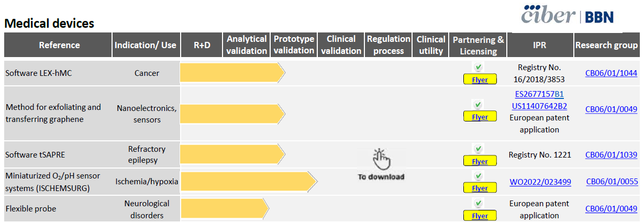The width and height of the screenshot is (644, 223).
Task: Open patent link ES2677157B1
Action: pyautogui.click(x=539, y=94)
